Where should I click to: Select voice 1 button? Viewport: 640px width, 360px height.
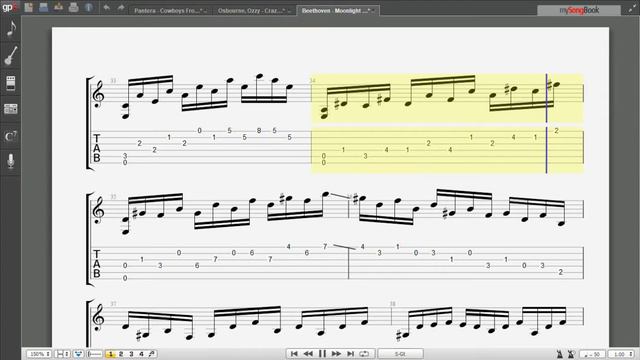pos(110,354)
